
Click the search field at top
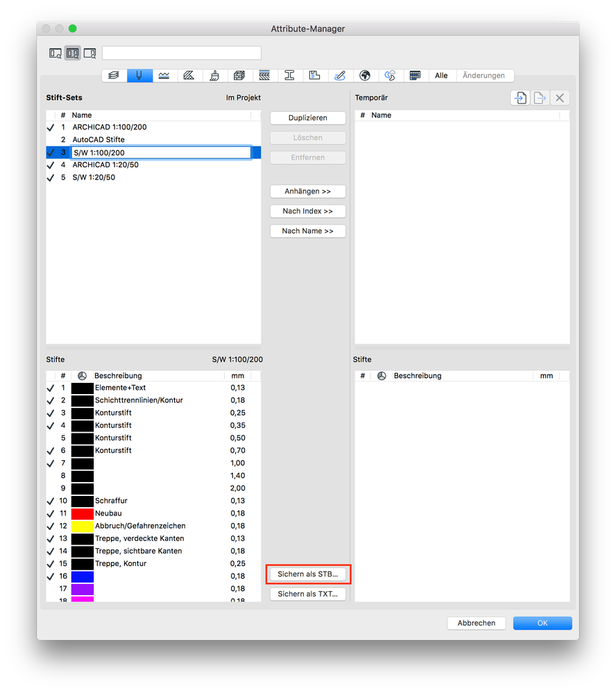[x=182, y=53]
